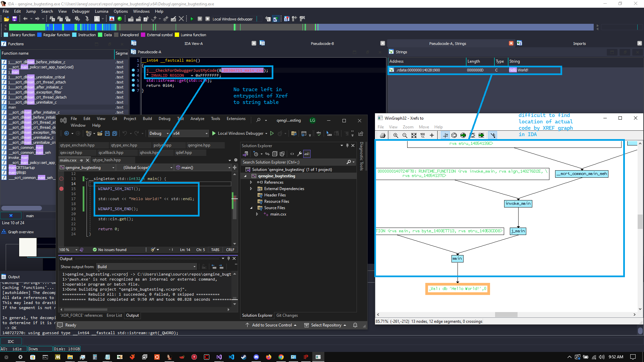This screenshot has height=362, width=644.
Task: Open Show output from Build dropdown
Action: pos(147,267)
